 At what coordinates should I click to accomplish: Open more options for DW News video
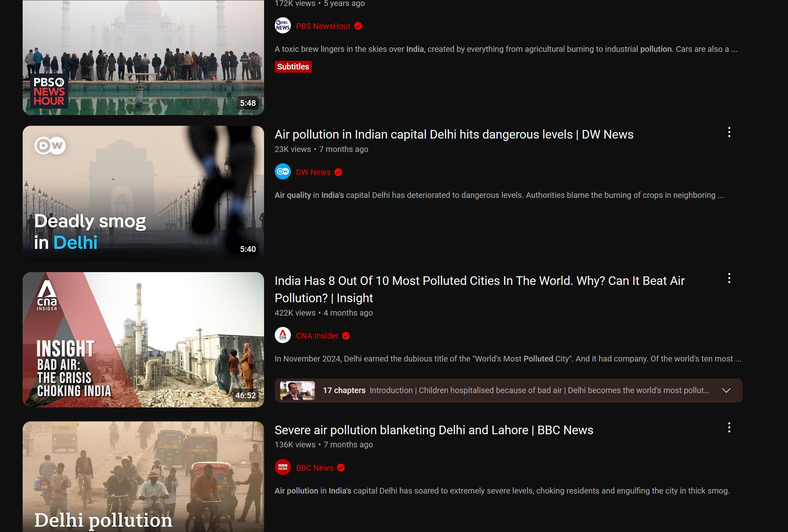(729, 132)
